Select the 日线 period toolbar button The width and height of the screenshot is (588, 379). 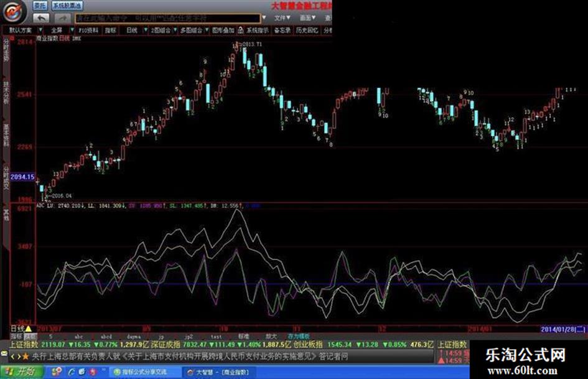pyautogui.click(x=132, y=30)
